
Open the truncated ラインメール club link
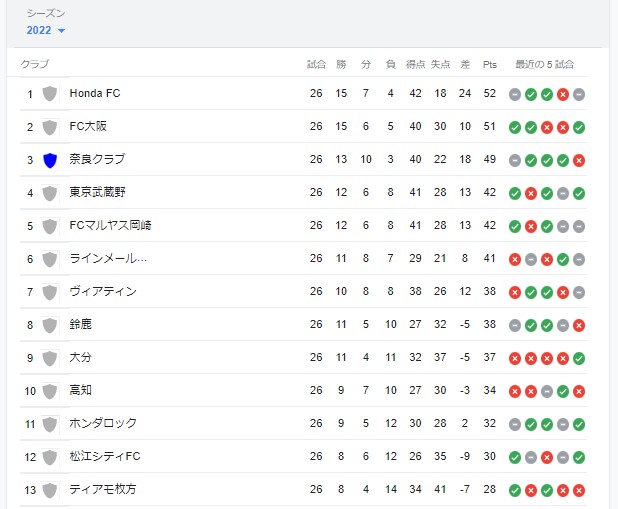pyautogui.click(x=108, y=258)
